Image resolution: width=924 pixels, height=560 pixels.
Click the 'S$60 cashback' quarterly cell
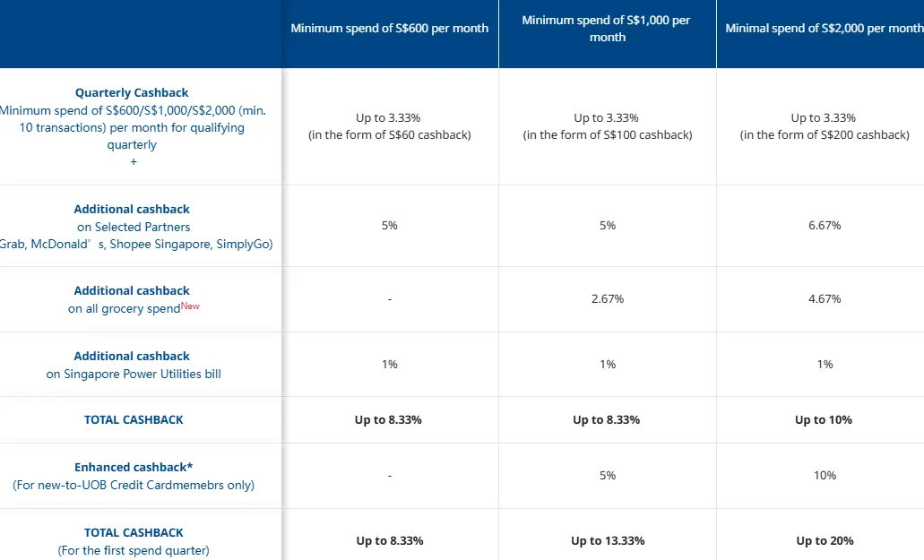click(390, 126)
